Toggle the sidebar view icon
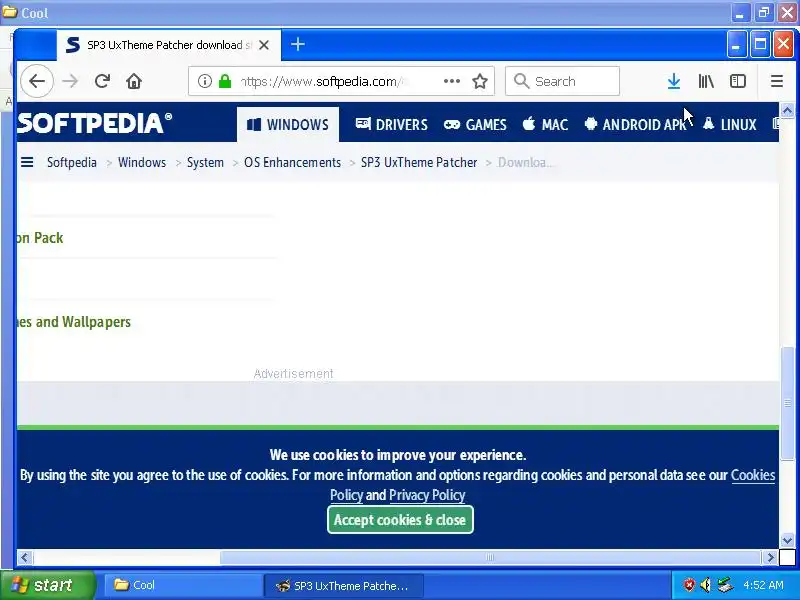The width and height of the screenshot is (800, 600). click(738, 81)
